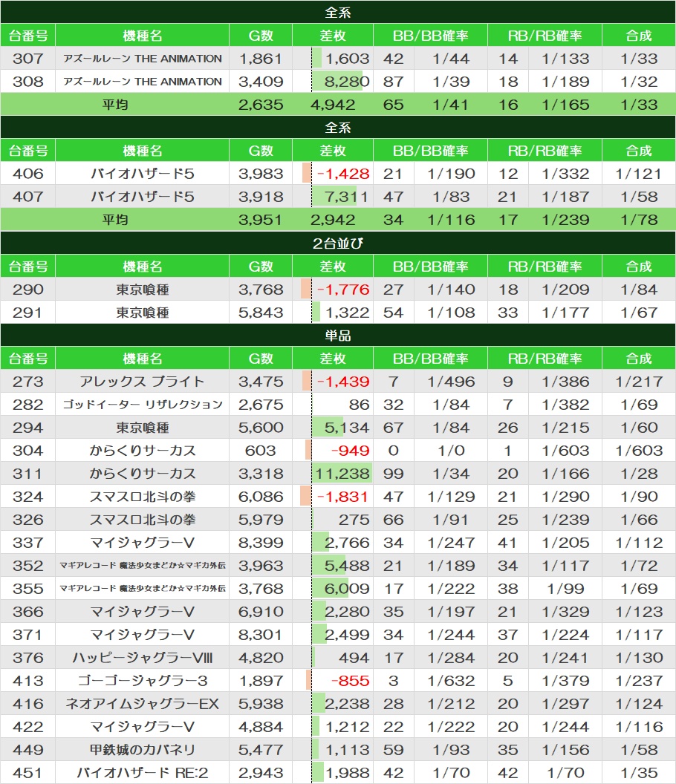Select the 1/632 BB probability cell

pos(452,681)
